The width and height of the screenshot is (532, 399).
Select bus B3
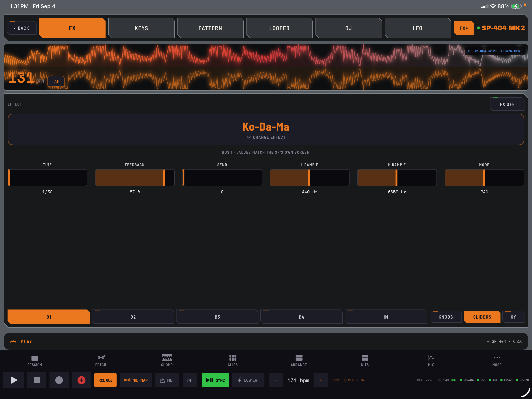click(x=217, y=317)
